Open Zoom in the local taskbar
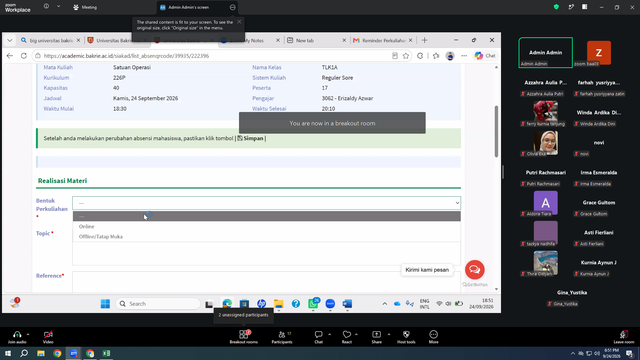The image size is (640, 360). (x=73, y=353)
